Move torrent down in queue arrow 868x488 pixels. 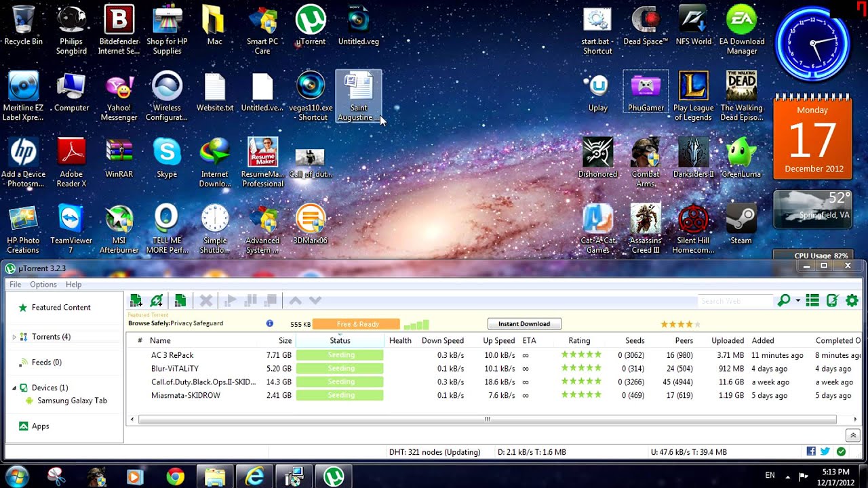coord(315,300)
